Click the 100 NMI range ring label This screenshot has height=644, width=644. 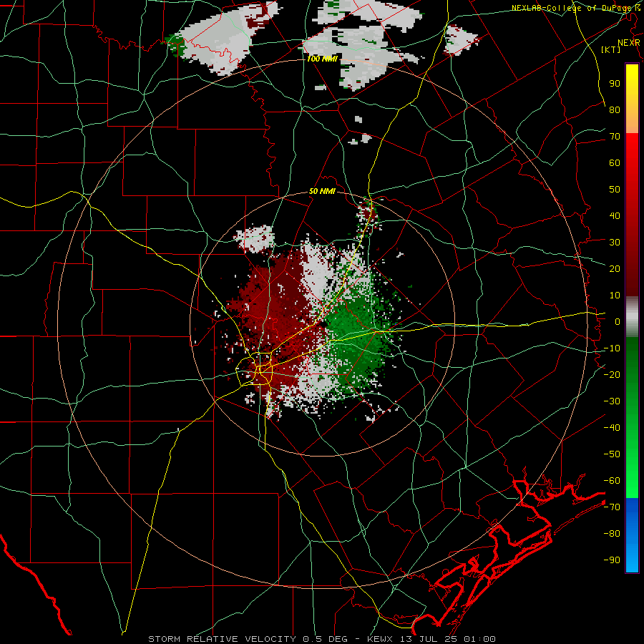pyautogui.click(x=322, y=59)
